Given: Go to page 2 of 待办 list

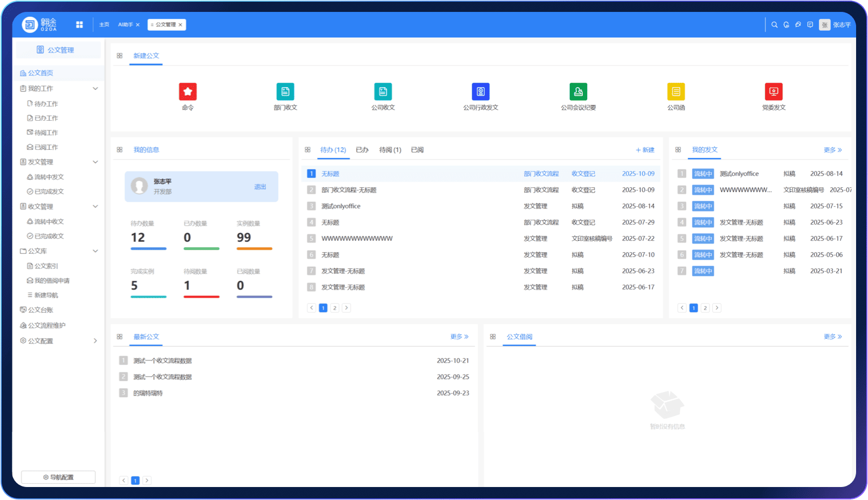Looking at the screenshot, I should (x=335, y=308).
